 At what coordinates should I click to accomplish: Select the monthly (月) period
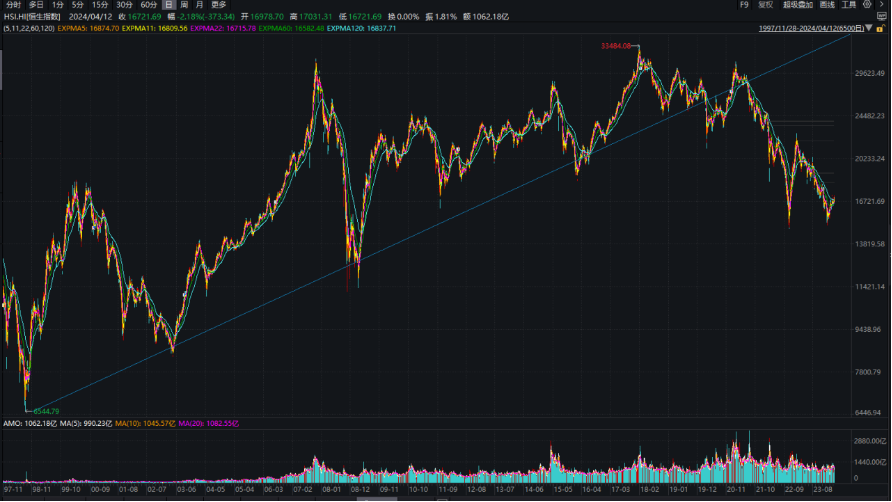pos(199,5)
